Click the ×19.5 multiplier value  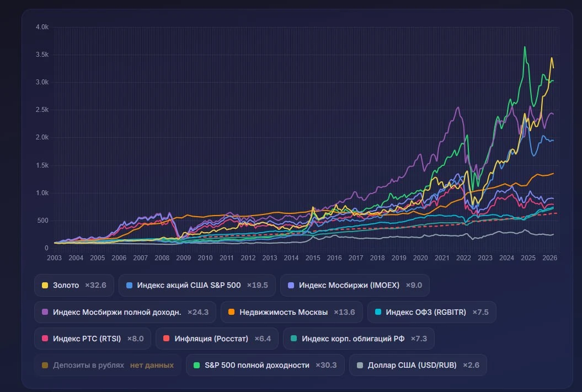(x=257, y=285)
